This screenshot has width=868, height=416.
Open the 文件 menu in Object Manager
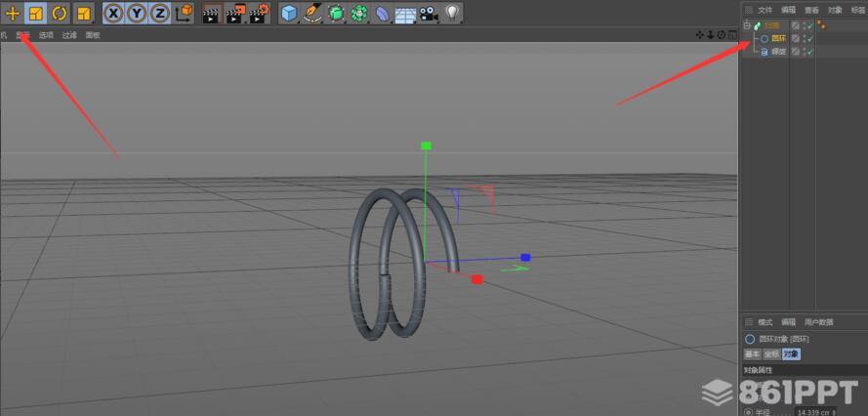(x=765, y=9)
